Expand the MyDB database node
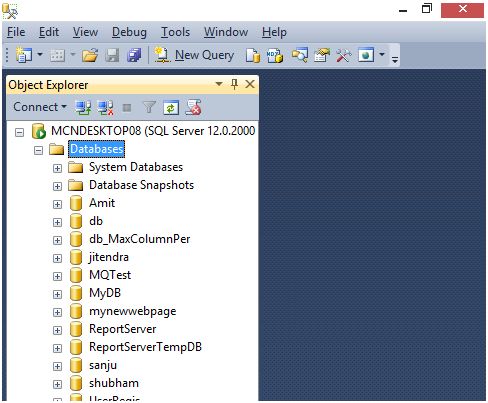The image size is (488, 403). [x=57, y=294]
